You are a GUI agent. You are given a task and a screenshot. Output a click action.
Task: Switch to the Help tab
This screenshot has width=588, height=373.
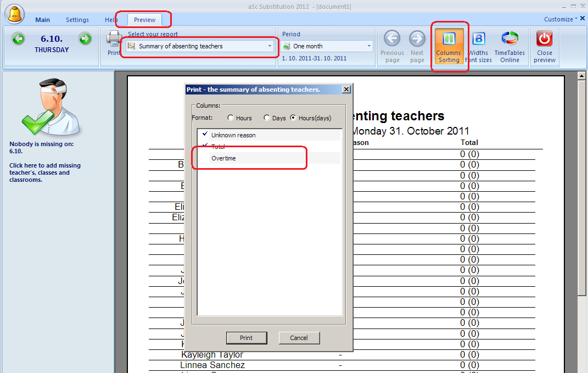point(111,20)
